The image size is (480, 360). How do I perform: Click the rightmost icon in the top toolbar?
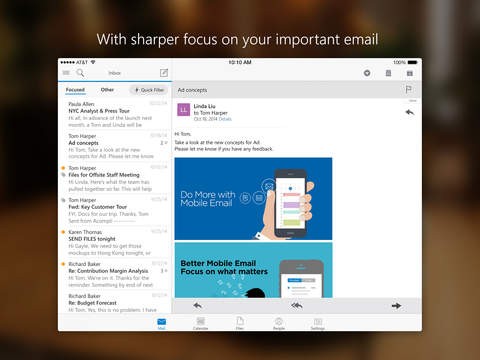point(410,73)
